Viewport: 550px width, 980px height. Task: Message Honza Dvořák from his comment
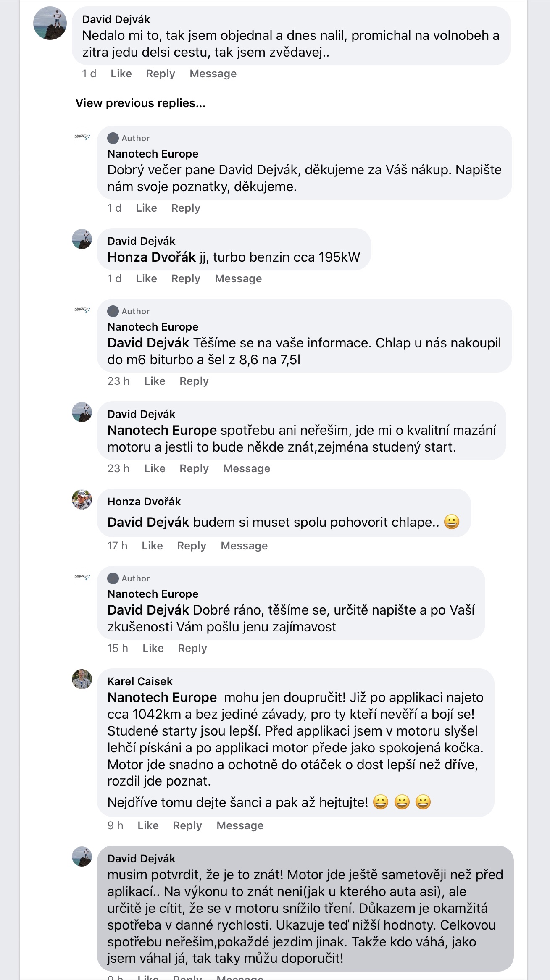click(244, 546)
